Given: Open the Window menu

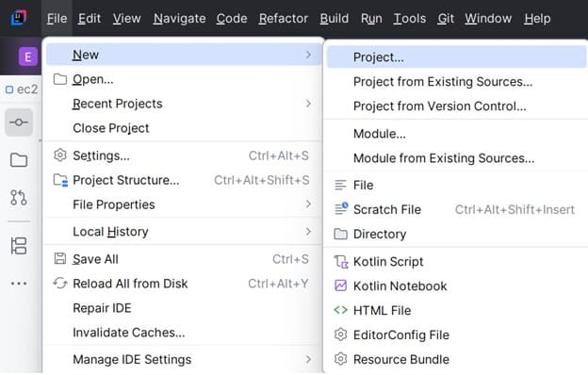Looking at the screenshot, I should 488,19.
